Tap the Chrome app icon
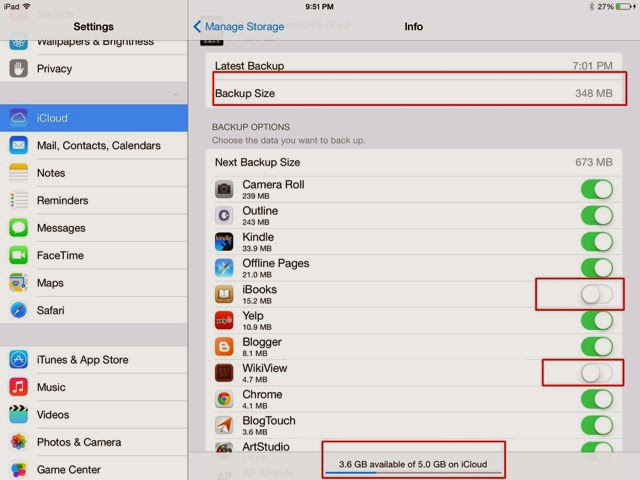Viewport: 640px width, 480px height. point(224,399)
